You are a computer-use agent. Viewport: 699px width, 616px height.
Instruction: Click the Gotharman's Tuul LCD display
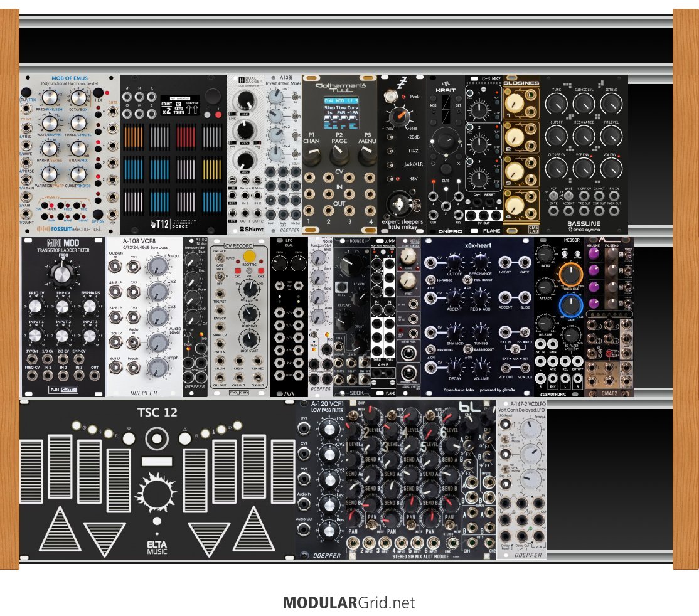pyautogui.click(x=341, y=113)
